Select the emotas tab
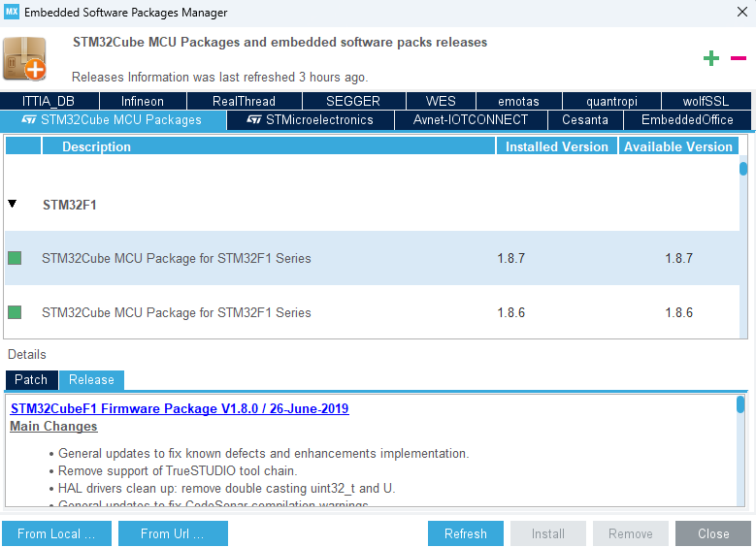756x547 pixels. coord(519,101)
